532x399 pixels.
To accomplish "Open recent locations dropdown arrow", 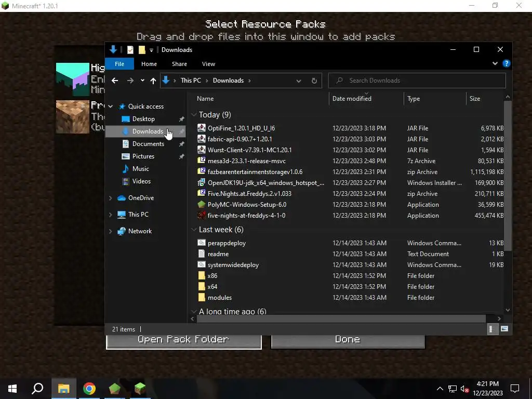I will (x=142, y=81).
